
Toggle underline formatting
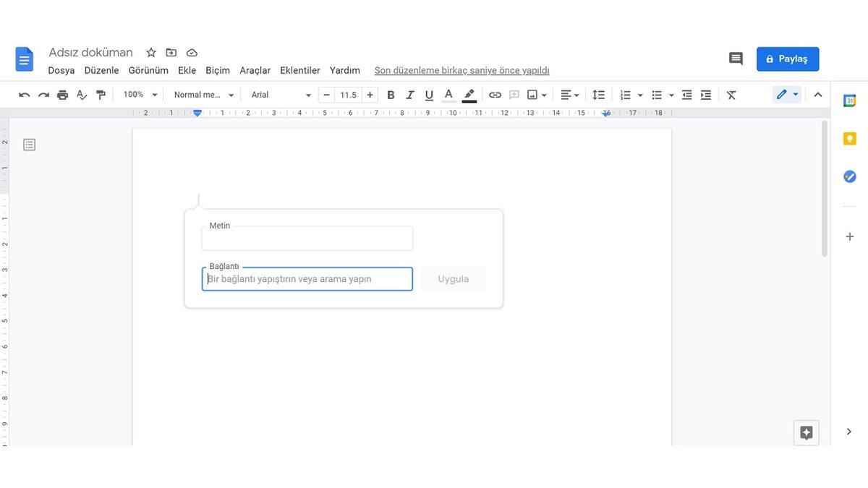pos(429,95)
